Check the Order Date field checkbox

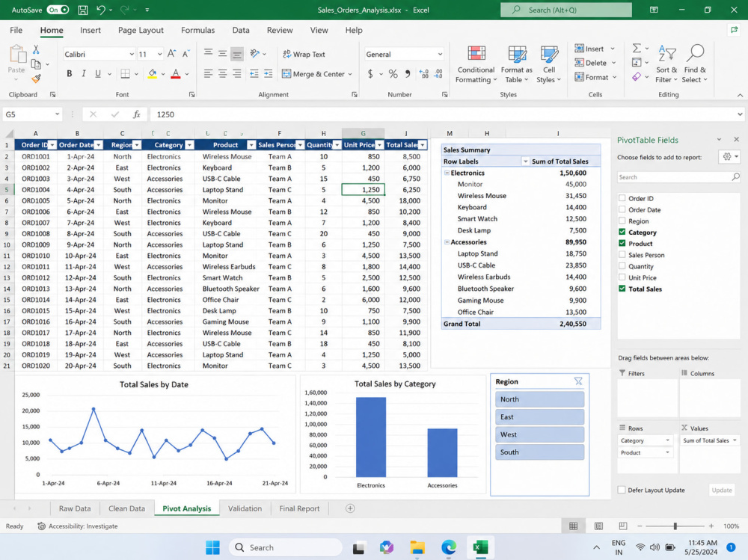[622, 209]
